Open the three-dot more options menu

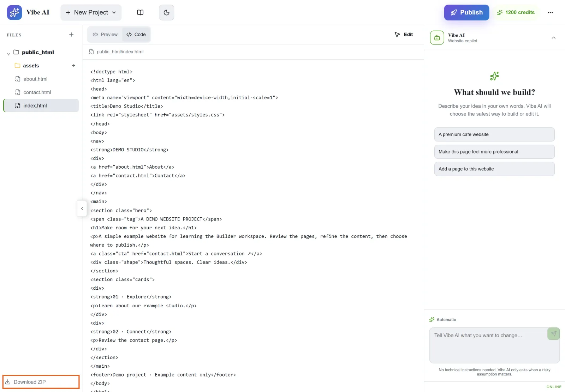pos(550,12)
